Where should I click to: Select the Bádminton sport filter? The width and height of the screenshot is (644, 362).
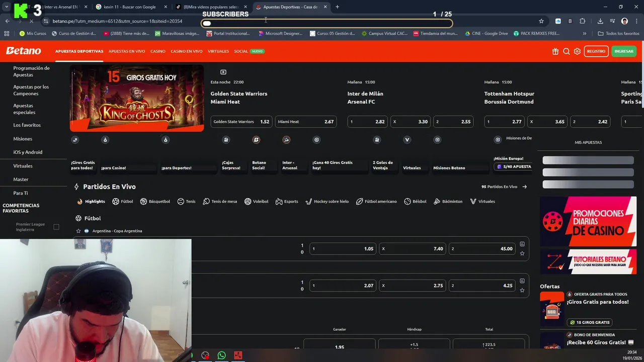pos(448,201)
